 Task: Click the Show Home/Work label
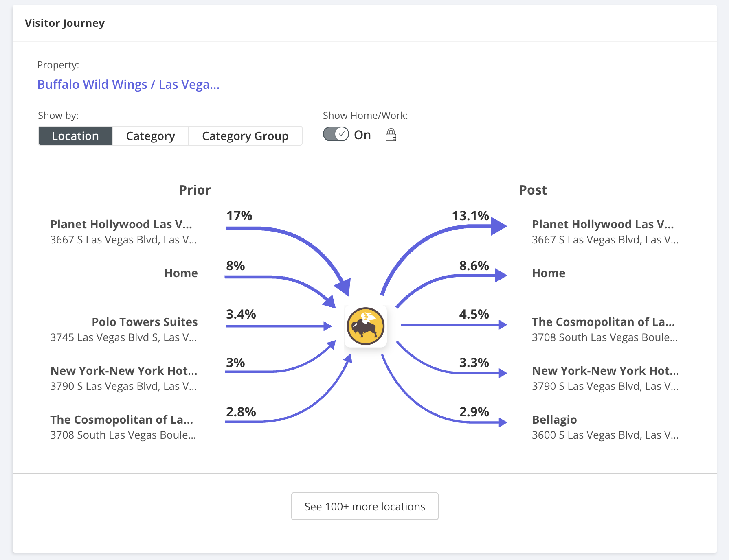pyautogui.click(x=365, y=116)
